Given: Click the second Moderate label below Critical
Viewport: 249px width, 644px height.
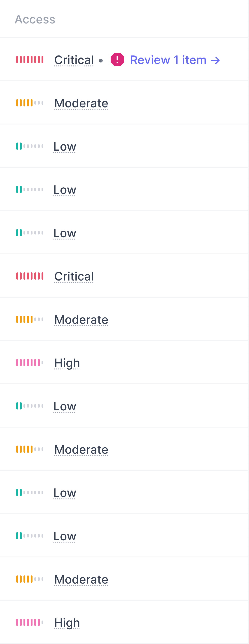Looking at the screenshot, I should 81,320.
